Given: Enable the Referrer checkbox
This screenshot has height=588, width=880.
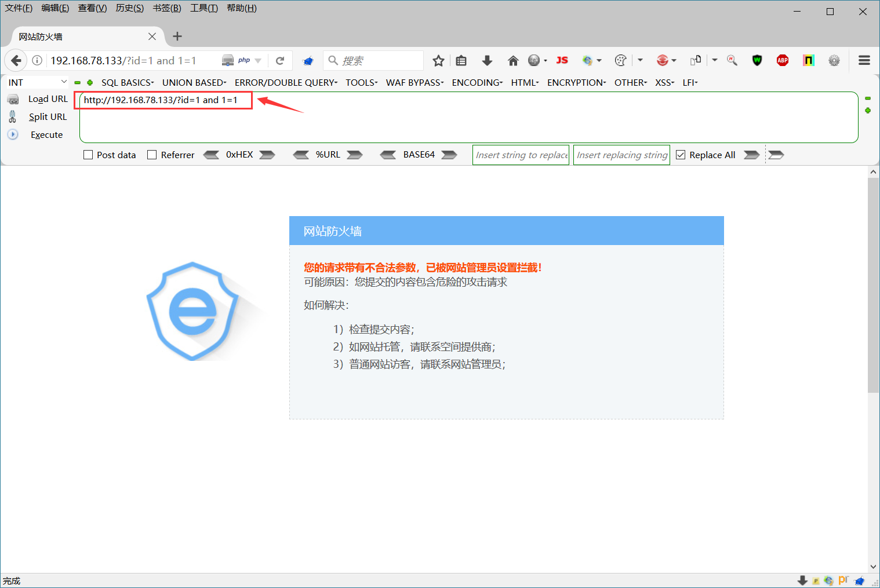Looking at the screenshot, I should (152, 155).
